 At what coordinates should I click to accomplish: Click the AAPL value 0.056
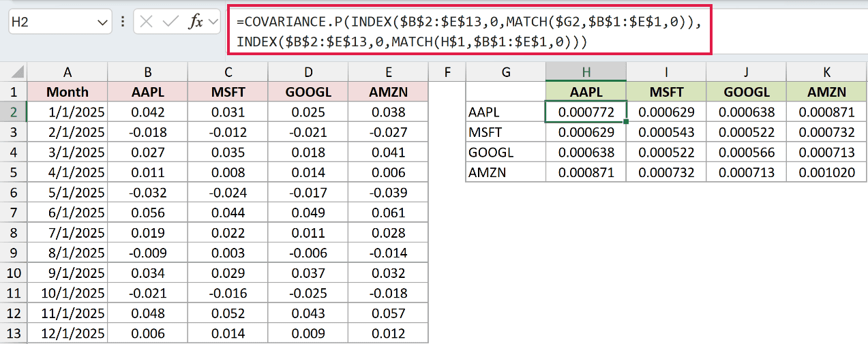(148, 213)
